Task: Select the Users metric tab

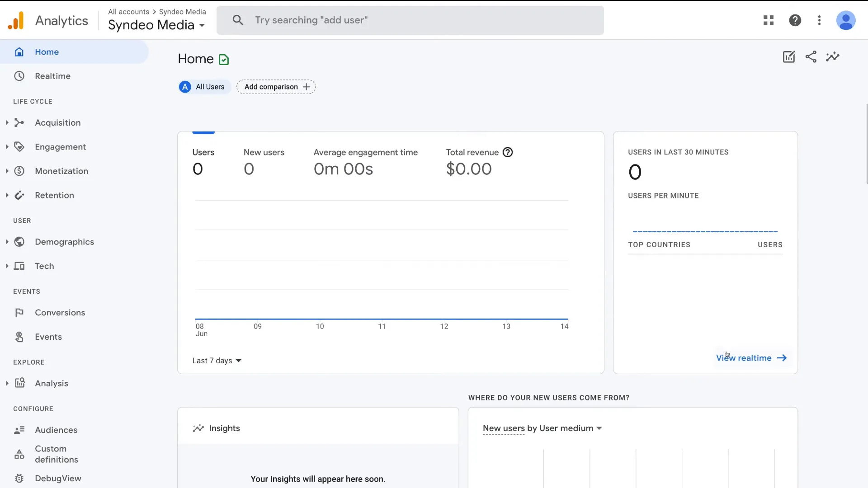Action: click(203, 163)
